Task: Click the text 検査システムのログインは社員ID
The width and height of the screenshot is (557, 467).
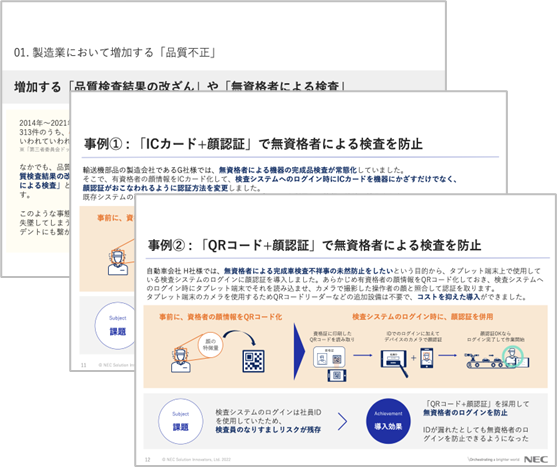Action: tap(268, 412)
